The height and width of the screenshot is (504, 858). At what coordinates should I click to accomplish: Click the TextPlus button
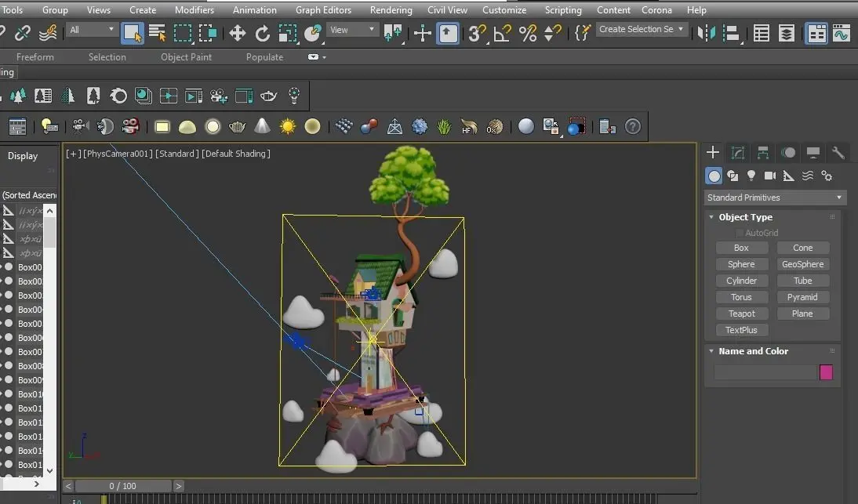coord(741,330)
